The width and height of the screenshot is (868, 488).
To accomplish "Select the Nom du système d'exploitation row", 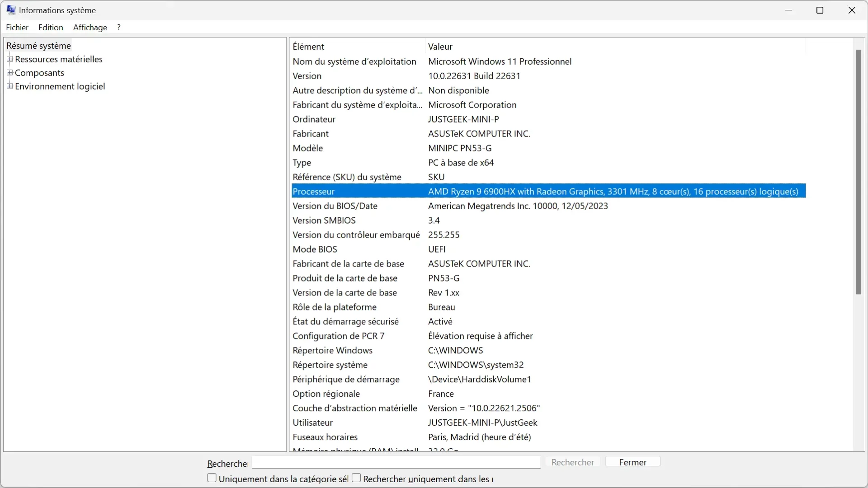I will [549, 61].
